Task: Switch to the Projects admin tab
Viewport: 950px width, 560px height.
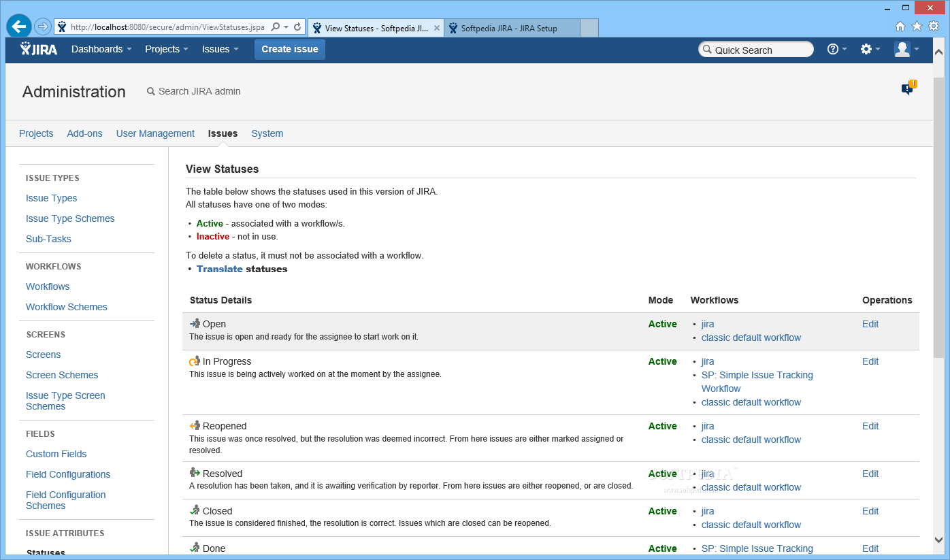Action: [x=36, y=133]
